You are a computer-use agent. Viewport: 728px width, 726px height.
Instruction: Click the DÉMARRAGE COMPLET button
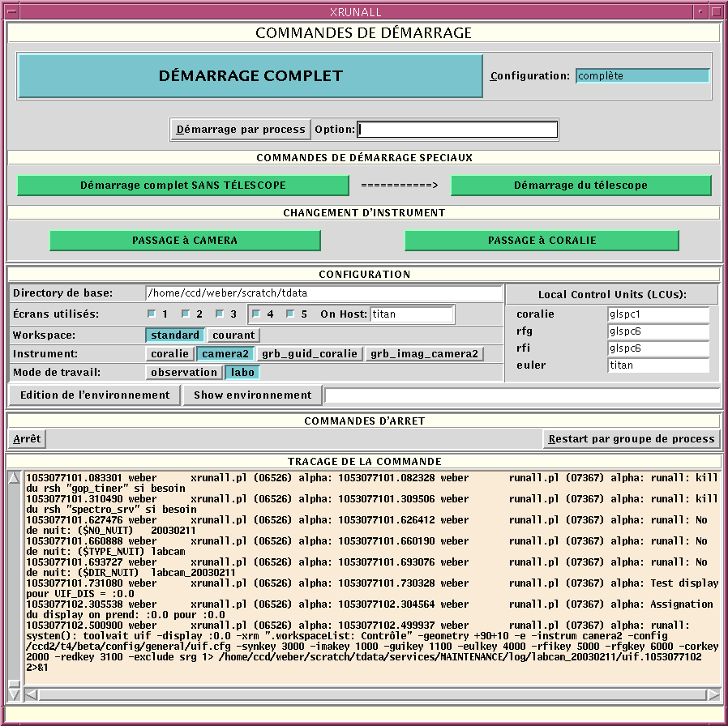[250, 76]
